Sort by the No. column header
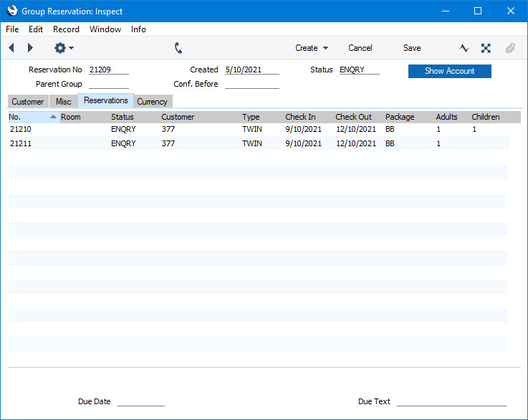Image resolution: width=528 pixels, height=420 pixels. (32, 117)
